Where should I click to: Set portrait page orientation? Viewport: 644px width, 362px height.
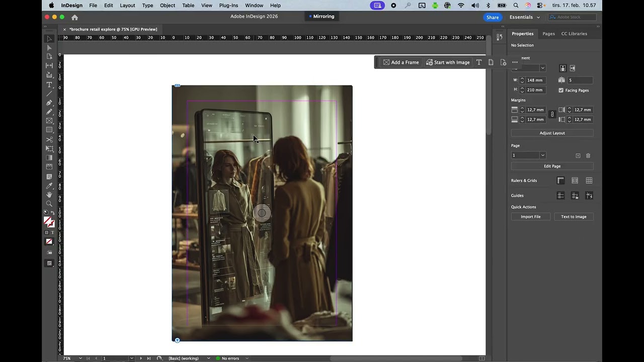562,68
